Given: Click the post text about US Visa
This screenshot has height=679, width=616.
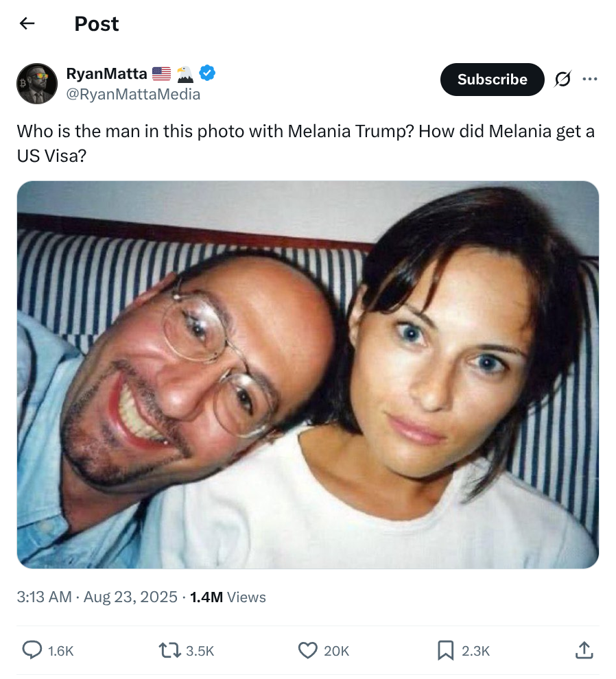Looking at the screenshot, I should [305, 143].
